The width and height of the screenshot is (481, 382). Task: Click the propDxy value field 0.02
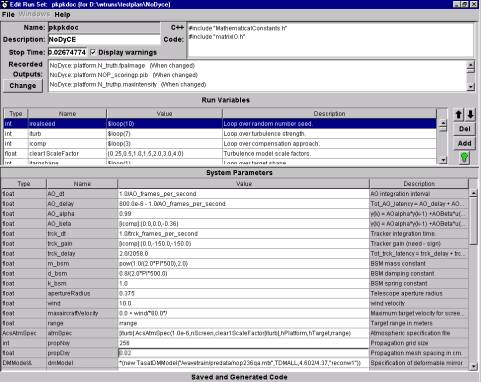click(x=244, y=353)
